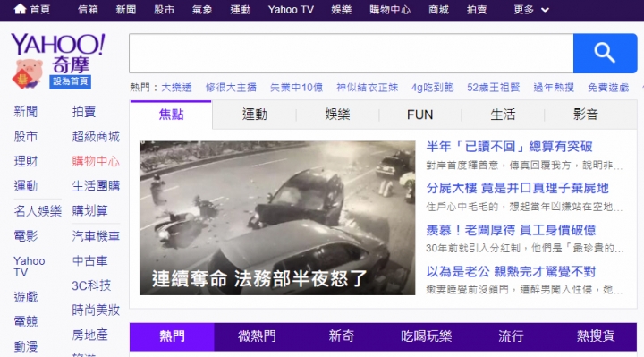Click inside the search input field

[352, 54]
